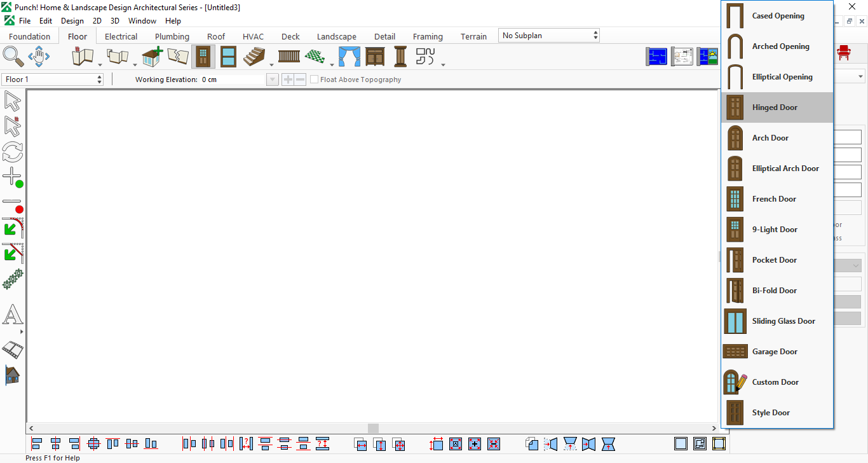Viewport: 868px width, 463px height.
Task: Choose the door tool in toolbar
Action: pos(203,57)
